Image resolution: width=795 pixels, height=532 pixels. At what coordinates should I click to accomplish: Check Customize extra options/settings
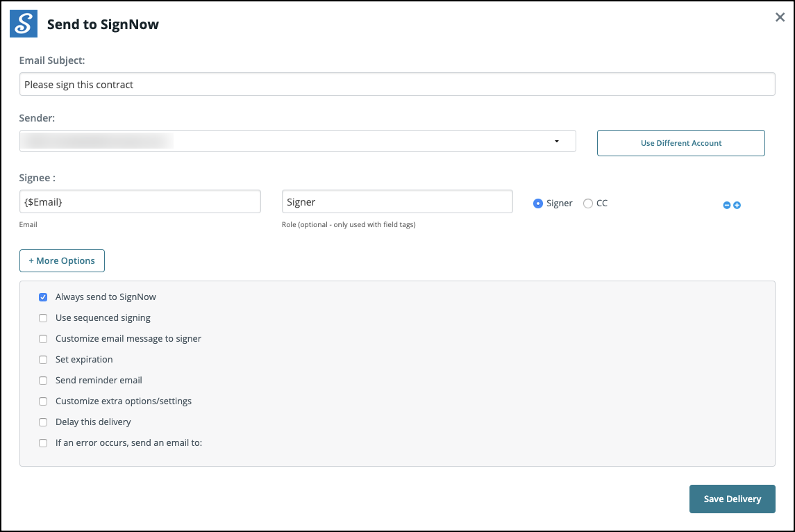coord(43,401)
